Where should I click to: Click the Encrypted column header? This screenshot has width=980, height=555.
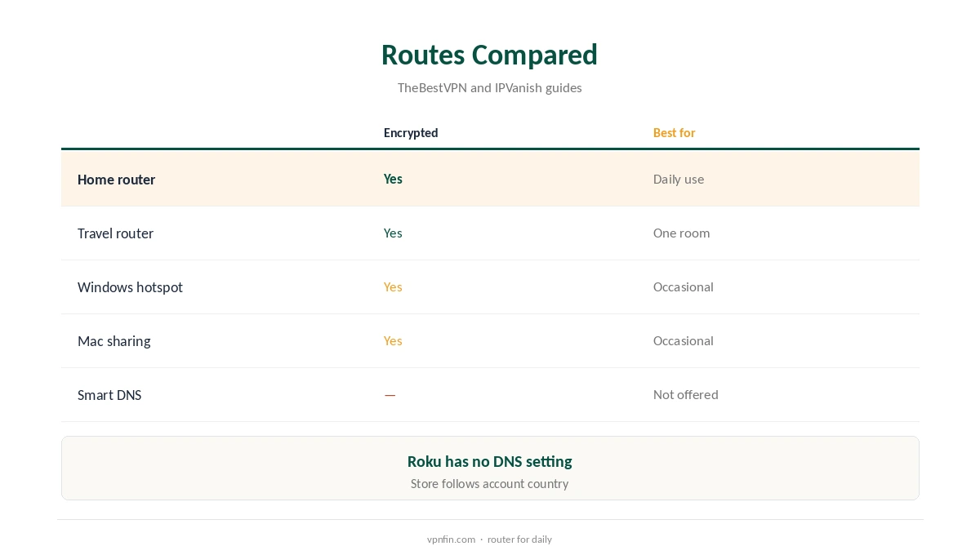pyautogui.click(x=411, y=133)
